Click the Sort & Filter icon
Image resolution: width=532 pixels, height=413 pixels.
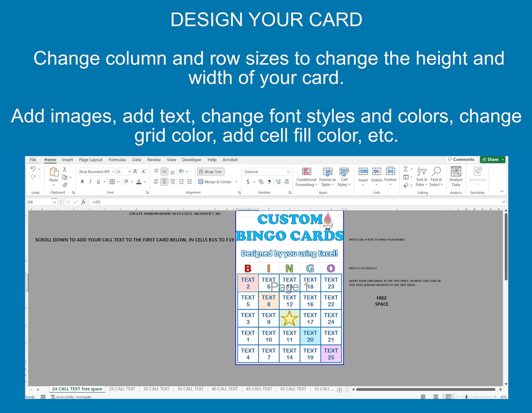pos(422,171)
